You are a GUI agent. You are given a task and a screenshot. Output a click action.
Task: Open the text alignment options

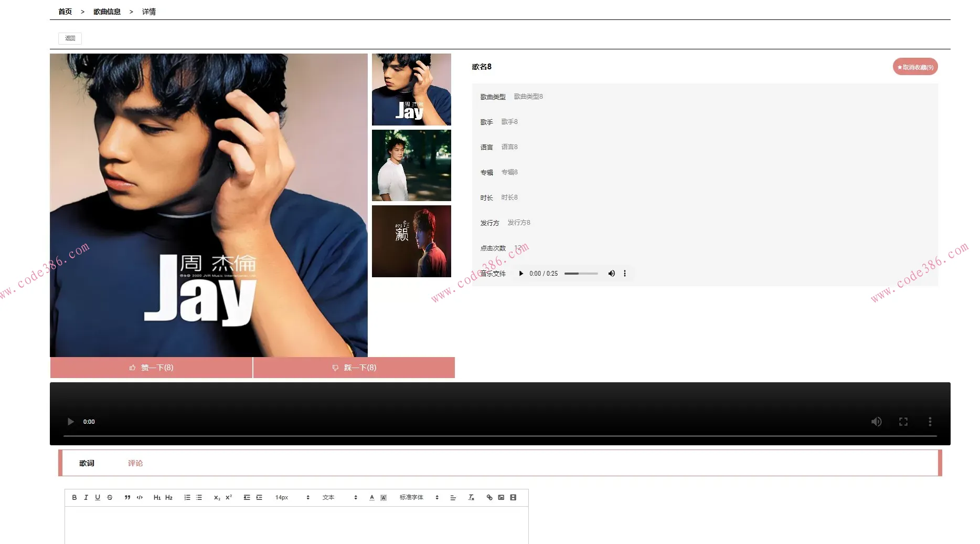tap(453, 497)
